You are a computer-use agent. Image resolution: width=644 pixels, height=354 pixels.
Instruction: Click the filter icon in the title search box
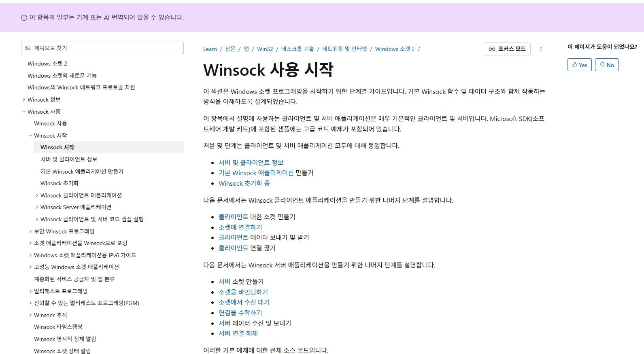click(x=28, y=48)
